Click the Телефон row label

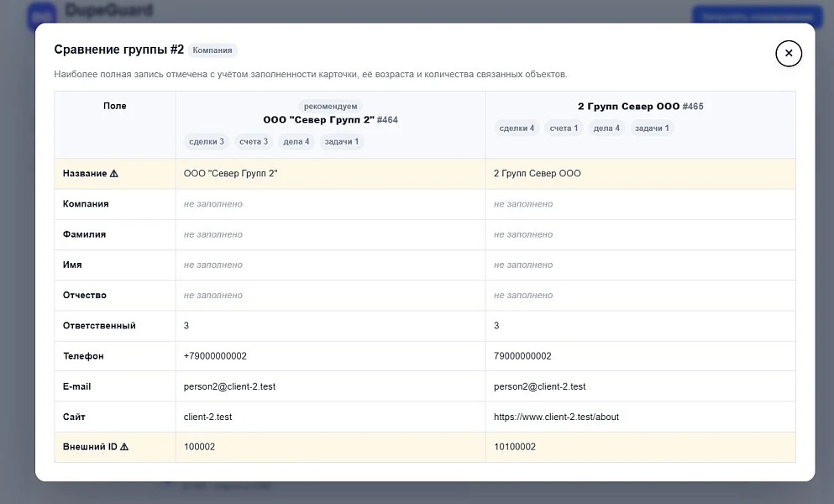[83, 356]
